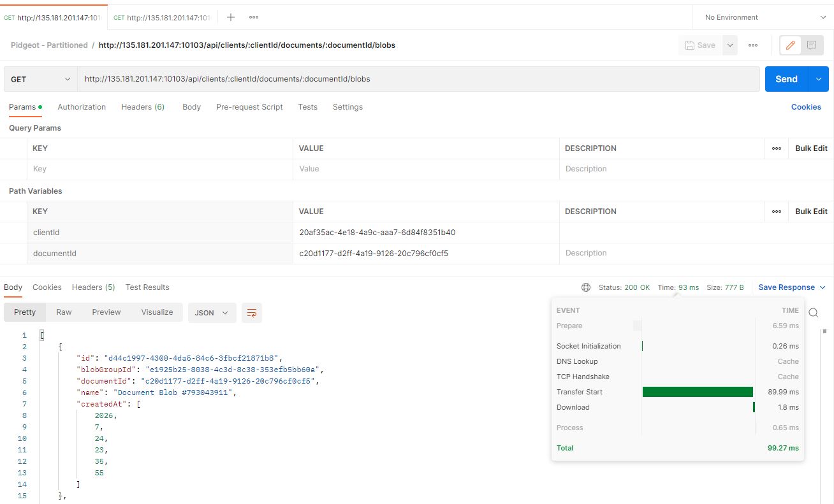The width and height of the screenshot is (834, 504).
Task: Open response Headers (5) tab
Action: pyautogui.click(x=93, y=287)
